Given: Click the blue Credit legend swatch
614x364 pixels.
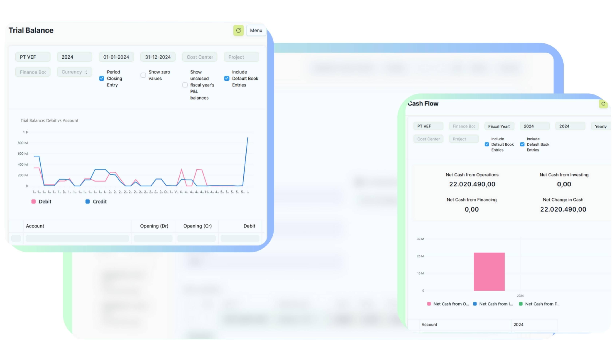Looking at the screenshot, I should click(x=87, y=201).
